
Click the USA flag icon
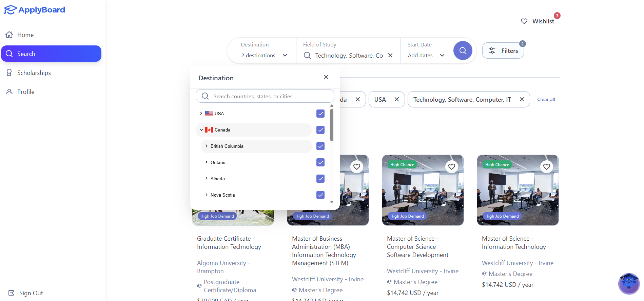pos(209,114)
